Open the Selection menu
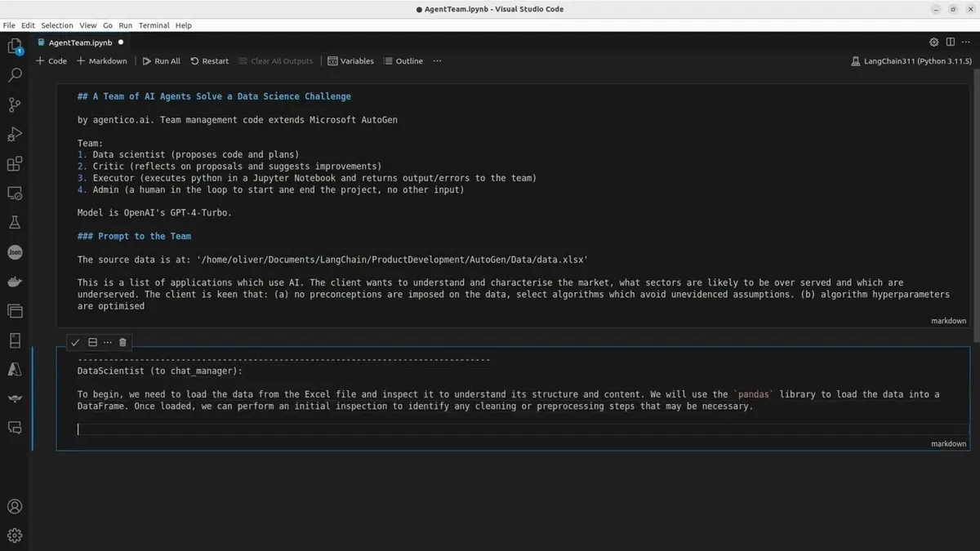This screenshot has height=551, width=980. click(x=57, y=25)
